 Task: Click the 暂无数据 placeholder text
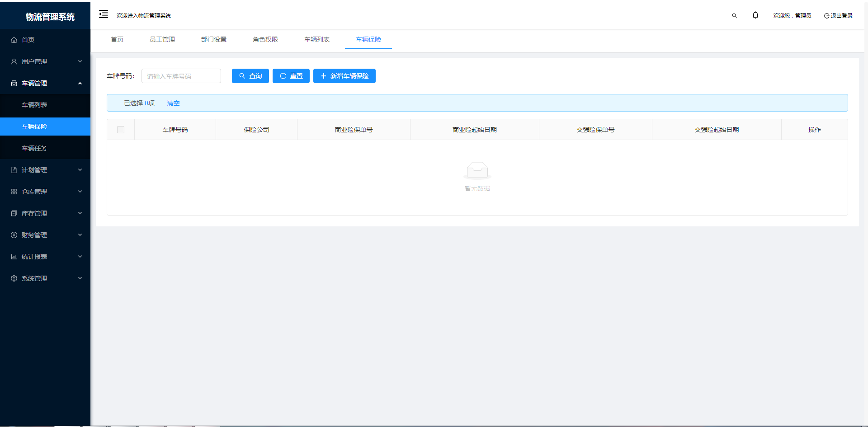click(x=477, y=188)
